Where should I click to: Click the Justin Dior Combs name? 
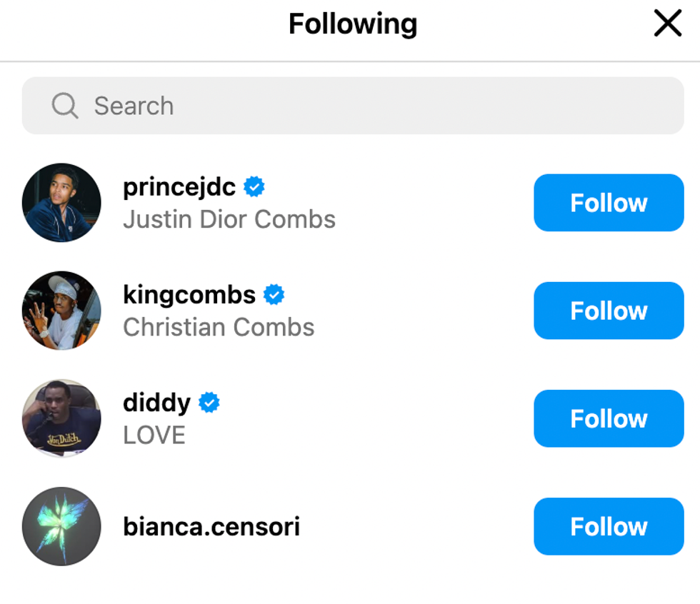pos(229,219)
